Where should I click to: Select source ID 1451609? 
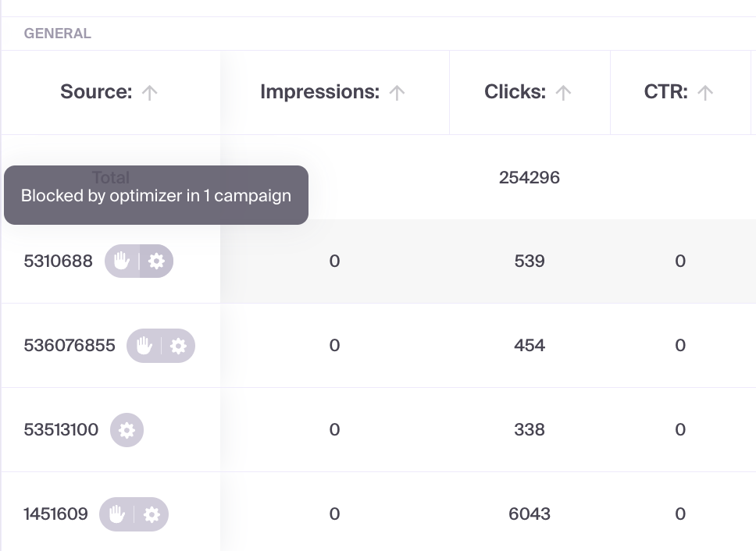coord(56,514)
